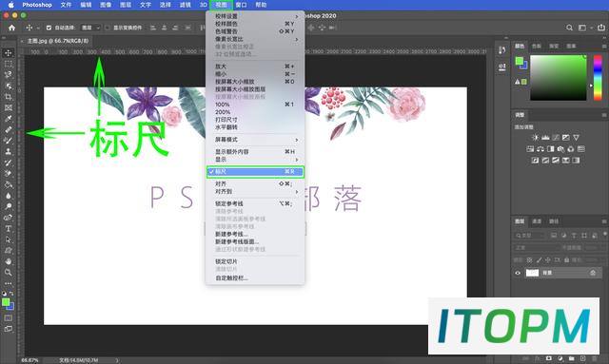Select the Zoom tool in the toolbox
This screenshot has height=364, width=609.
(9, 273)
